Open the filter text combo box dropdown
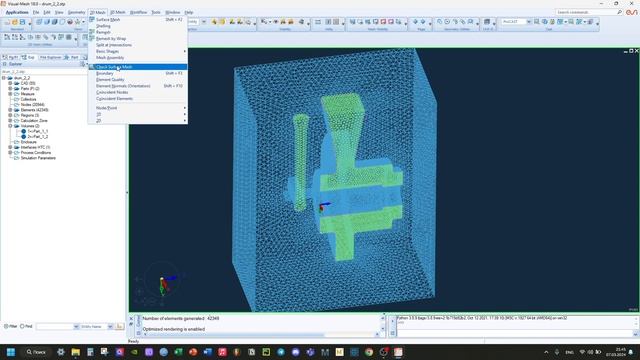Screen dimensions: 640x360 click(x=76, y=327)
